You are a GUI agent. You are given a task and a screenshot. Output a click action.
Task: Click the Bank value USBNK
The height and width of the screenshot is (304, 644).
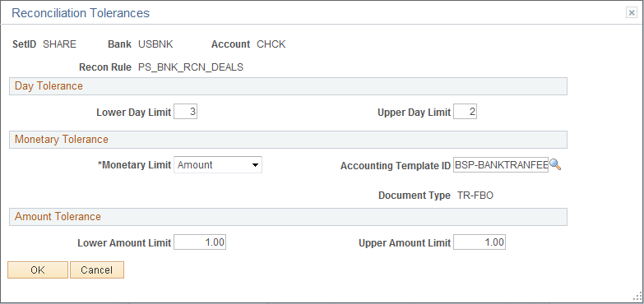(155, 44)
